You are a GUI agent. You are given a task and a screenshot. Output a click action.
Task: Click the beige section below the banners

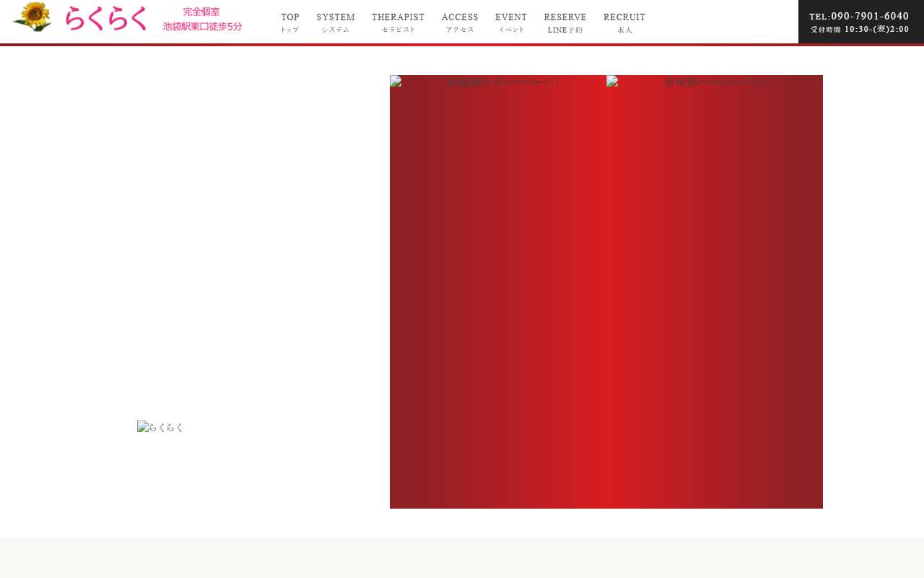coord(462,558)
